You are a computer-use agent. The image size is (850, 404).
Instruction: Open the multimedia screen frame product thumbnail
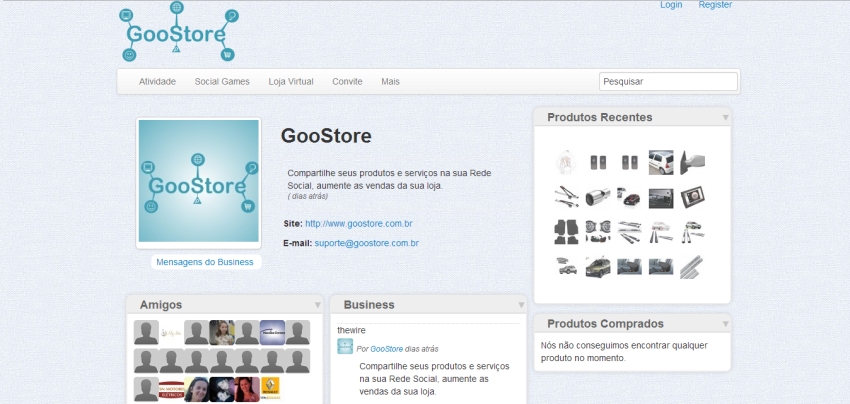(x=692, y=197)
